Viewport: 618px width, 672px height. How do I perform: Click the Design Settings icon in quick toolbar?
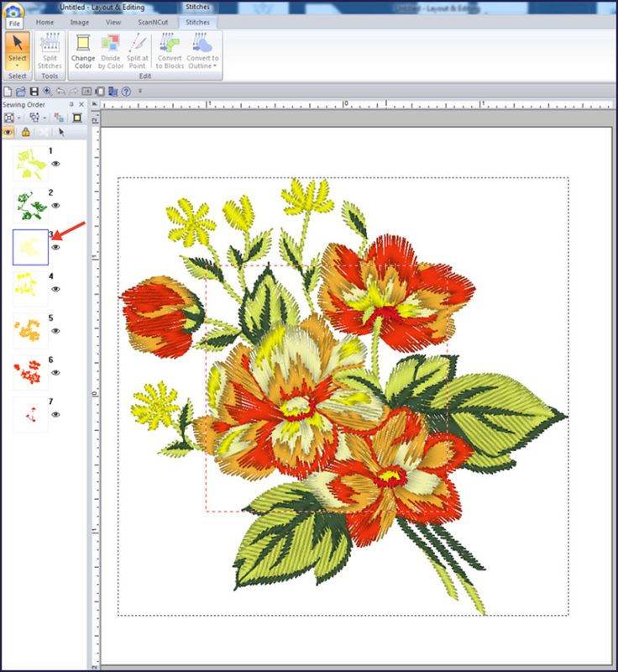click(x=87, y=92)
